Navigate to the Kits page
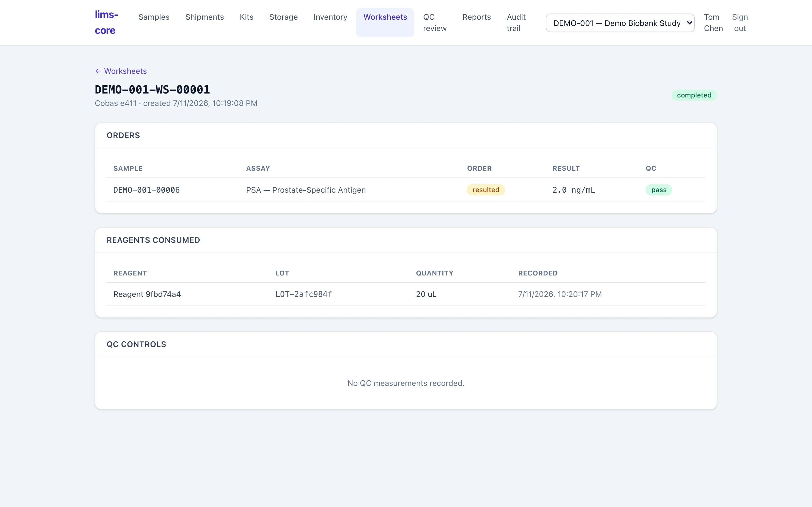 pos(246,17)
